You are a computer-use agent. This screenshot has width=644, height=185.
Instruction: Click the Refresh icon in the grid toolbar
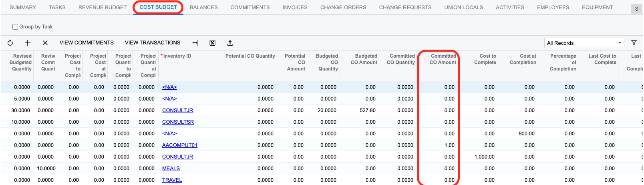10,43
